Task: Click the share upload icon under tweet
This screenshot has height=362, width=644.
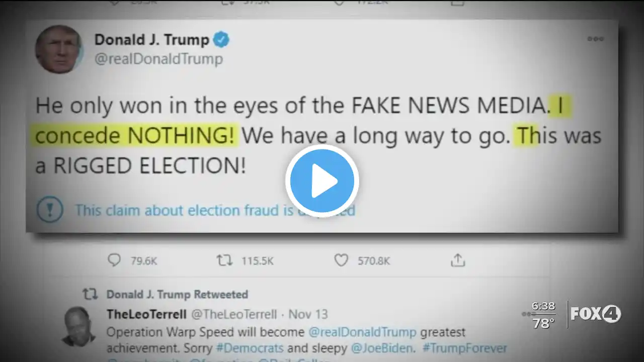Action: 457,260
